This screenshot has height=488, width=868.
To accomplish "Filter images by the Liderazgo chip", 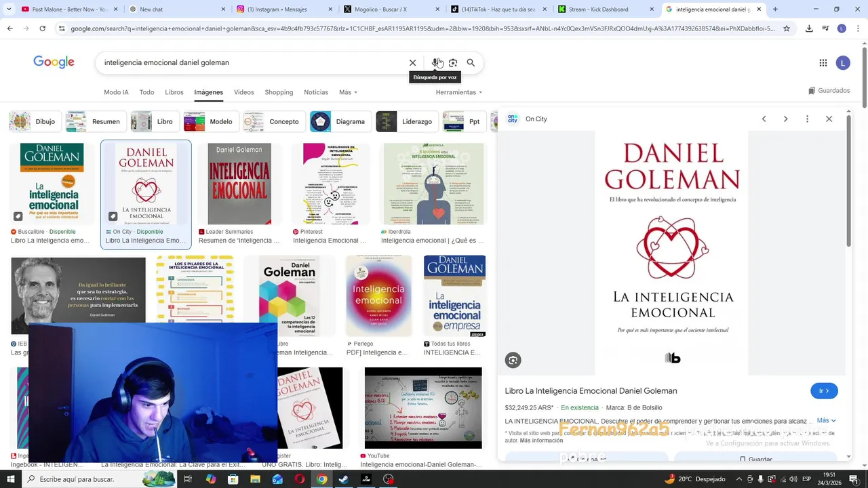I will click(x=406, y=121).
